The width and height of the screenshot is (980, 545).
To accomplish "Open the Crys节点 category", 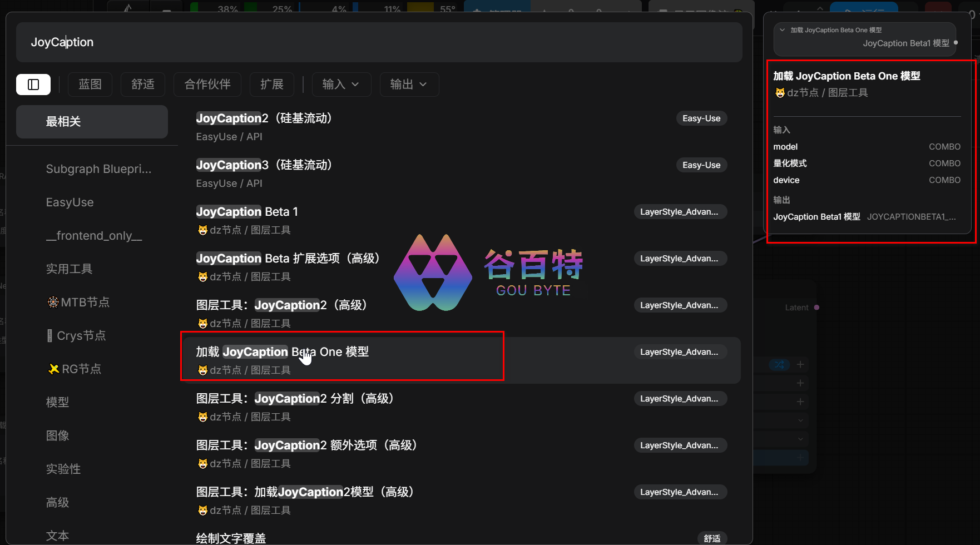I will [x=76, y=336].
